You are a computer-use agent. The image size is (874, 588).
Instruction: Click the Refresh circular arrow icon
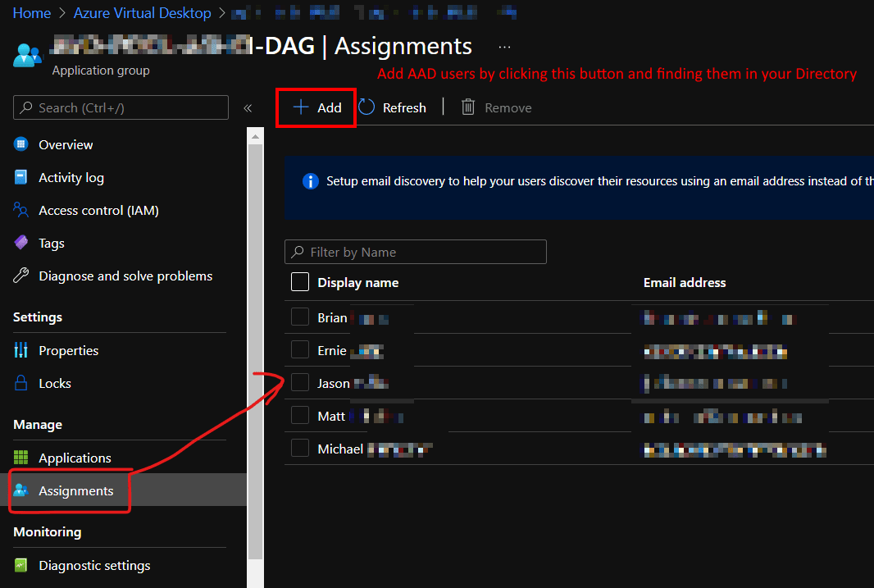[x=366, y=107]
